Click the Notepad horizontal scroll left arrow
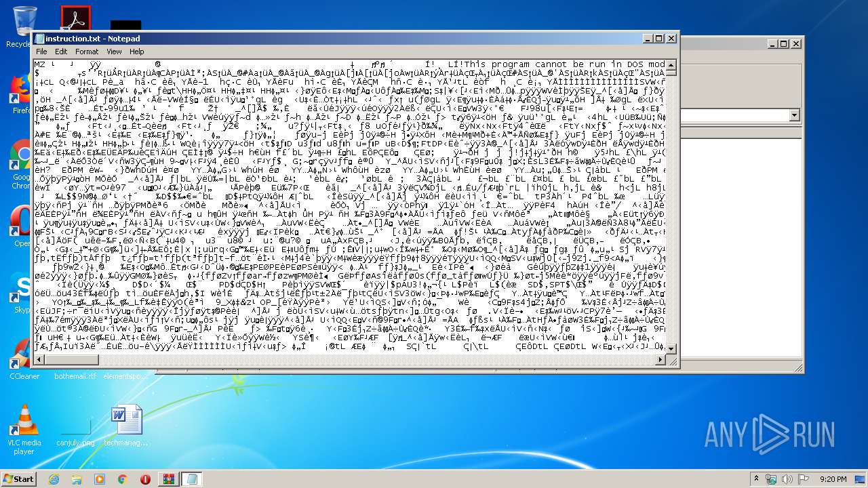Image resolution: width=868 pixels, height=488 pixels. [39, 359]
